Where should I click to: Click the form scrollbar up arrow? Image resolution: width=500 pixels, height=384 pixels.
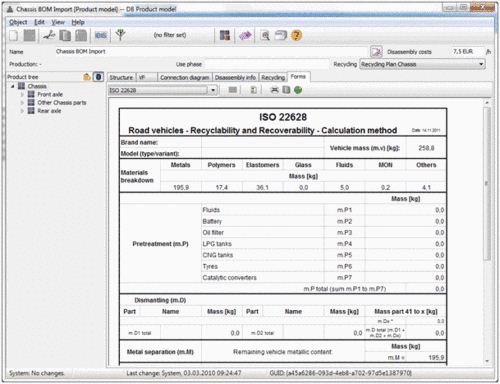(x=487, y=103)
